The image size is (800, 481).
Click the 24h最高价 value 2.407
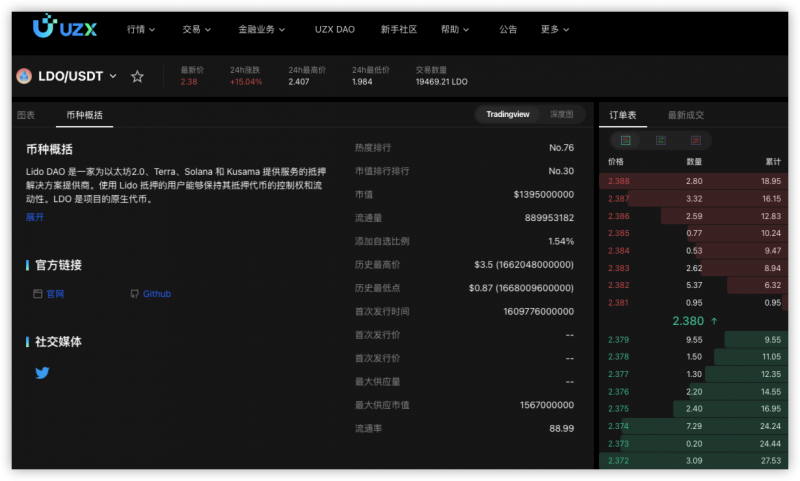pyautogui.click(x=299, y=82)
